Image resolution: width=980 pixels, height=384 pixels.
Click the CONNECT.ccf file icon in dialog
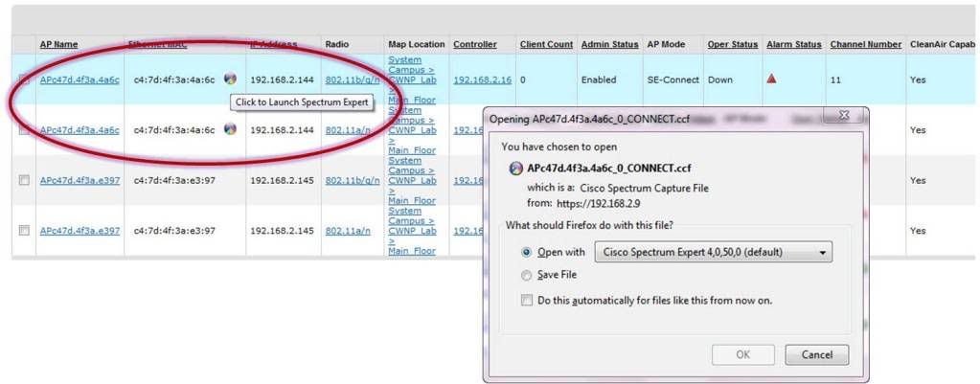pos(516,168)
